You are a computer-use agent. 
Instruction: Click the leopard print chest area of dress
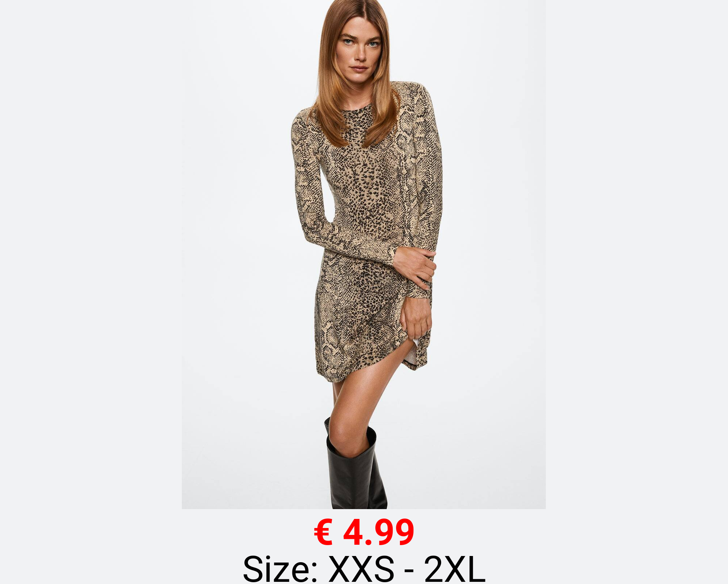pos(367,164)
